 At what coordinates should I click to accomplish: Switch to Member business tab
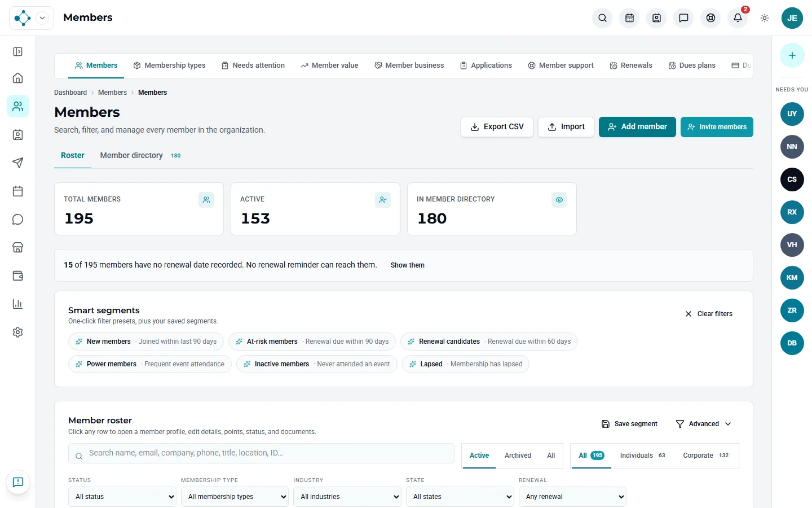click(409, 65)
